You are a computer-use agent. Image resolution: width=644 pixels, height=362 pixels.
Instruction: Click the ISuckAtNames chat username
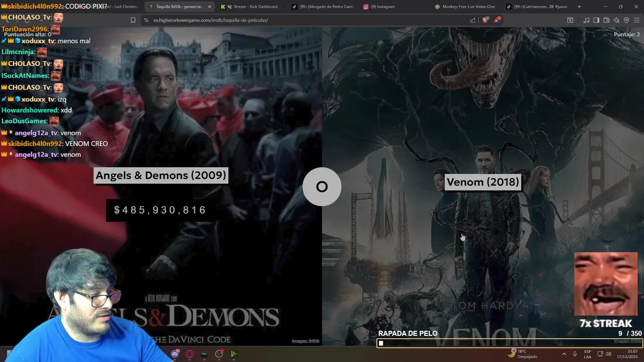pyautogui.click(x=25, y=75)
